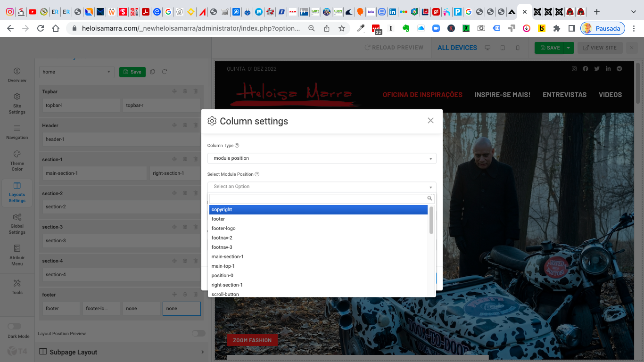Open the green SAVE split-button arrow
The height and width of the screenshot is (362, 644).
pos(569,48)
